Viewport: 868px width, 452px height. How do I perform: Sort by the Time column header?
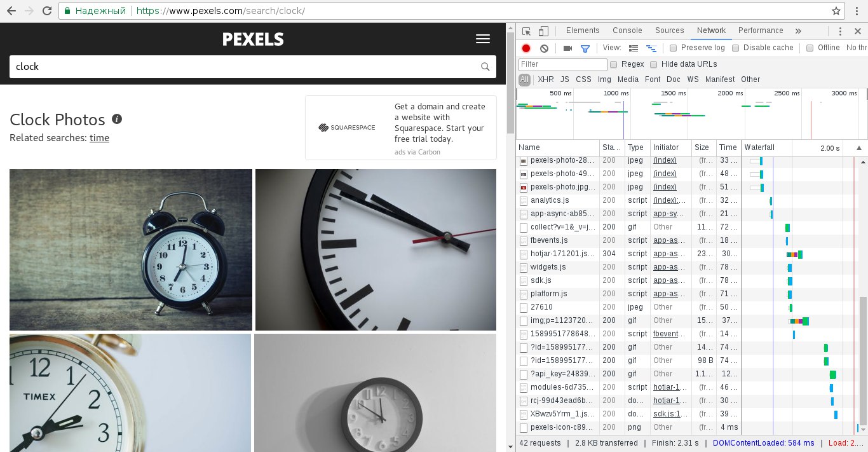[x=729, y=147]
